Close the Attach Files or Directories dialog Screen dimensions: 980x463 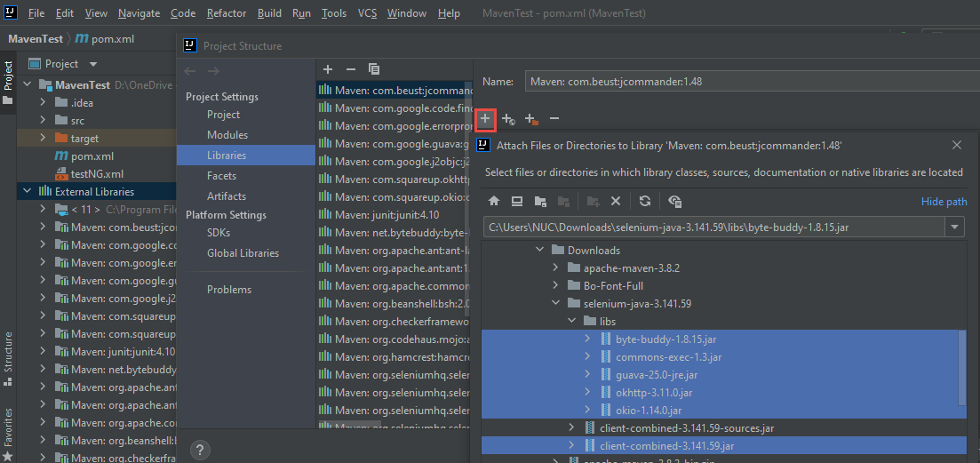[956, 146]
